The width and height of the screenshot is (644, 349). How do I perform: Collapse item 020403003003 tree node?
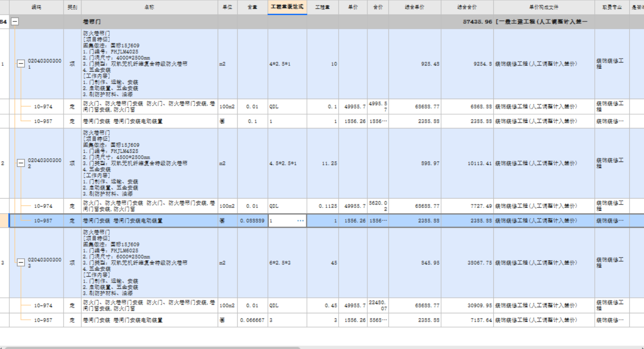click(x=21, y=263)
